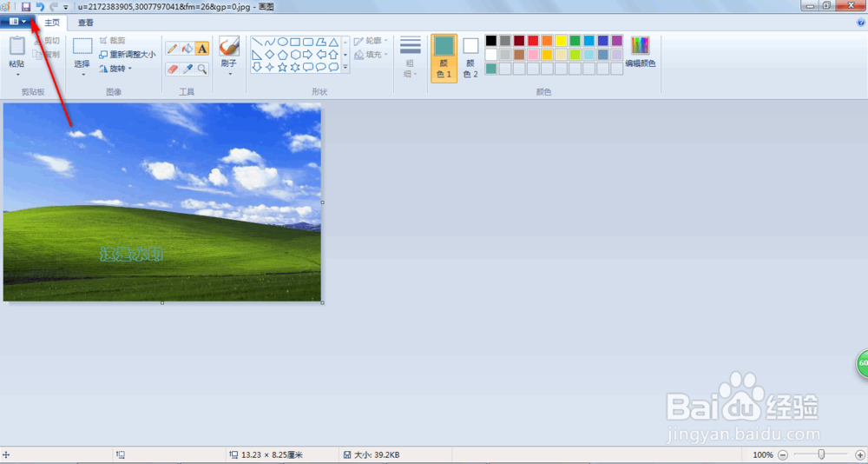Open the 旋转 (Rotate) dropdown
The image size is (868, 464).
point(115,68)
